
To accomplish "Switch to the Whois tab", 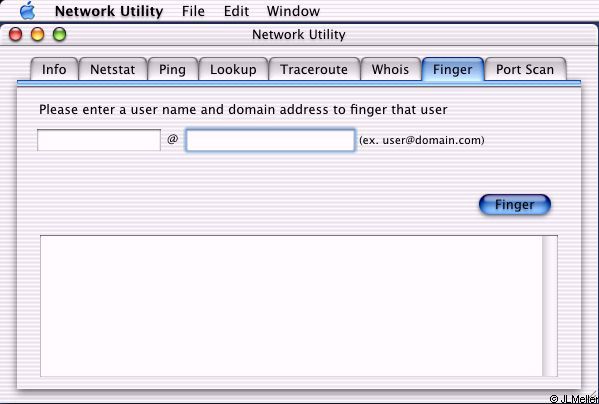I will (x=390, y=69).
